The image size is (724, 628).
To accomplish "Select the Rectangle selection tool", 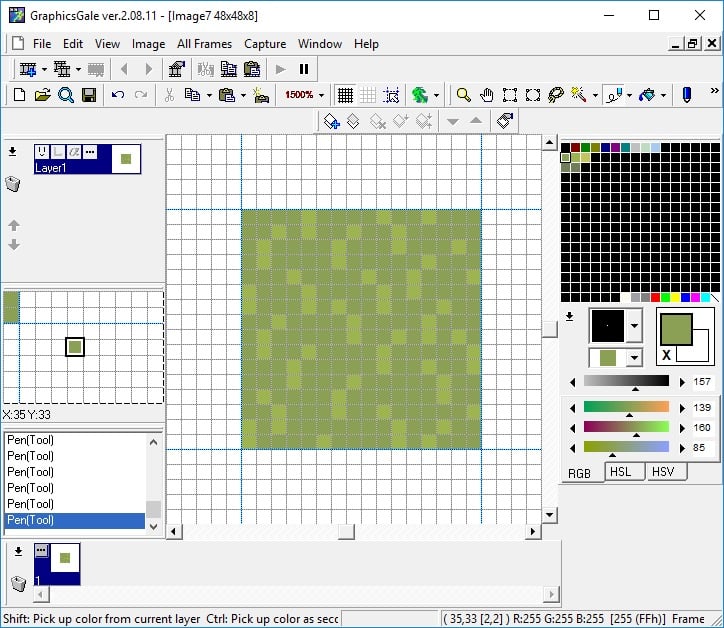I will 509,95.
